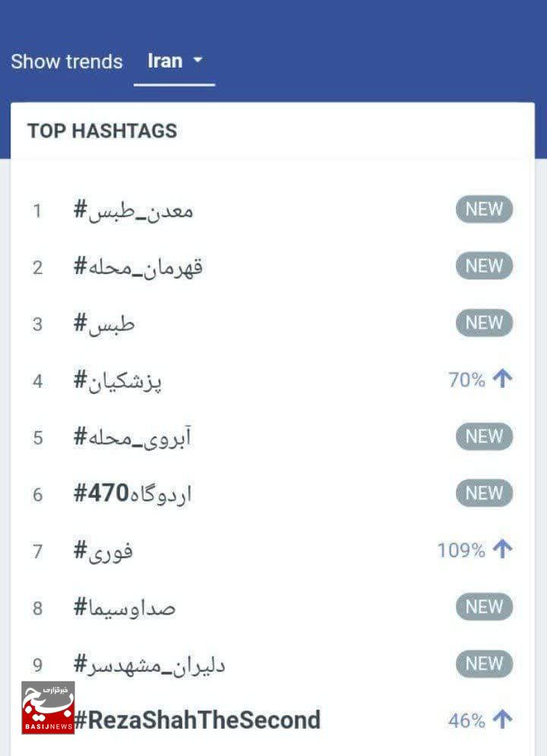547x756 pixels.
Task: Select the #فوری hashtag
Action: coord(103,550)
